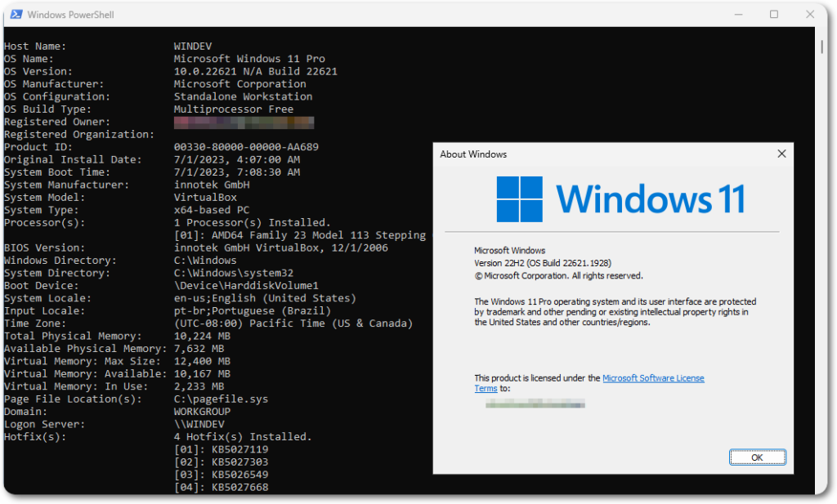Click the PowerShell icon in the title bar
The image size is (837, 504).
click(14, 15)
